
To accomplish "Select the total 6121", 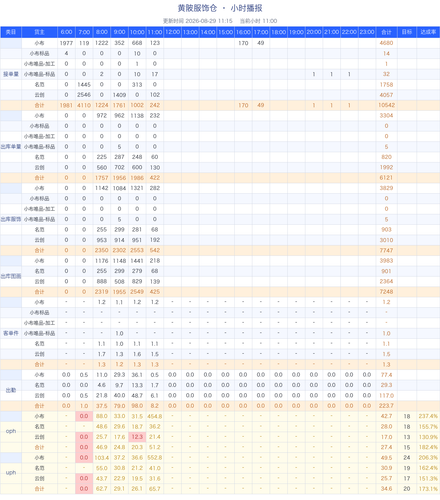I will tap(386, 178).
